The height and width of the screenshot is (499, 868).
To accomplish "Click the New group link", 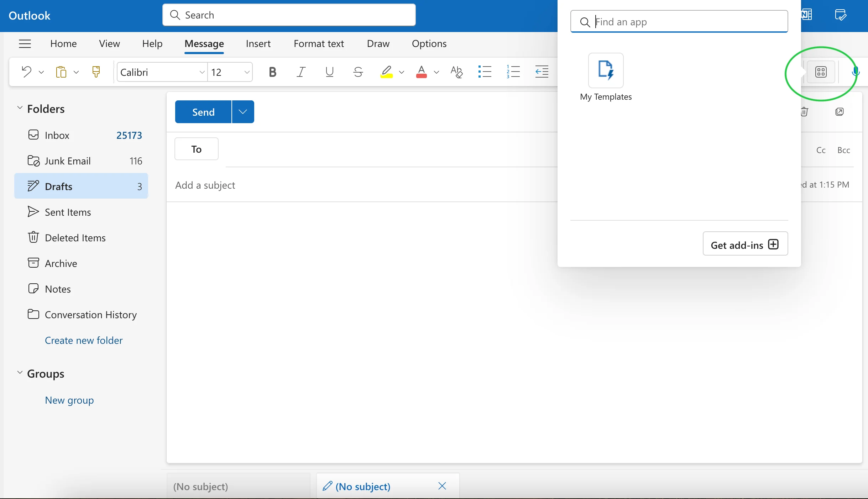I will (69, 400).
